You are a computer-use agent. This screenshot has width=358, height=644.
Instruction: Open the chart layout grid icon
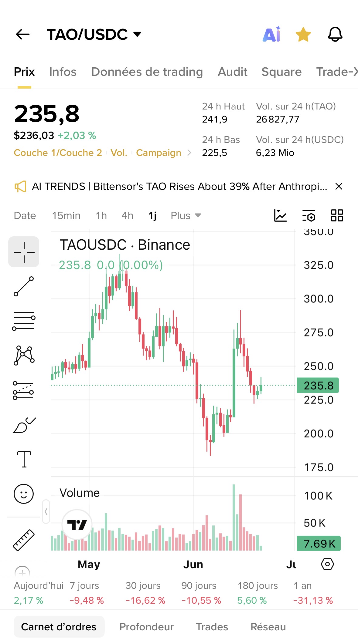coord(337,216)
